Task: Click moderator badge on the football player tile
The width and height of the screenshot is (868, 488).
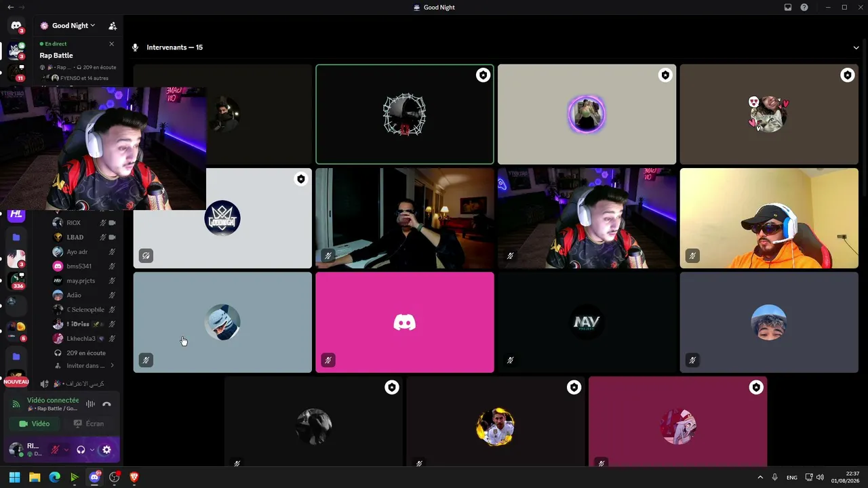Action: click(574, 387)
